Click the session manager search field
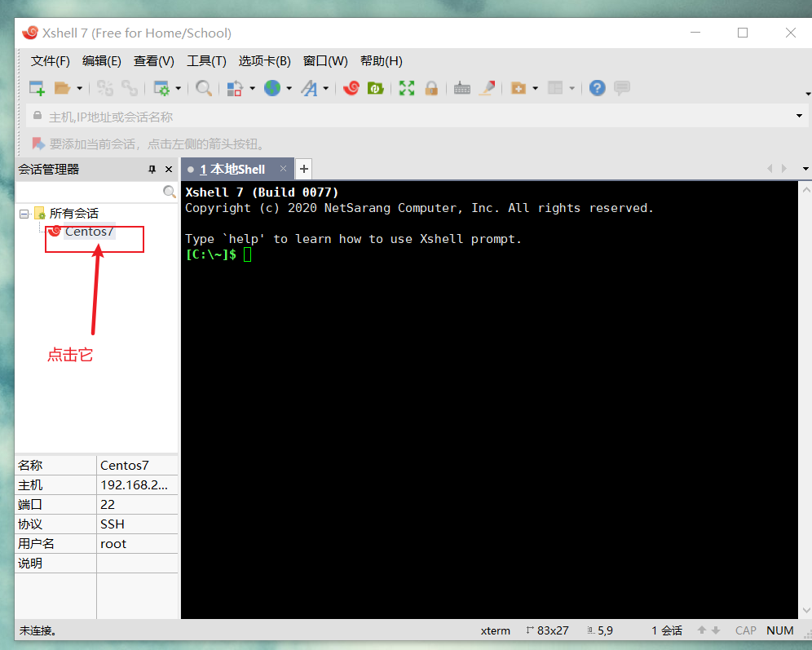Image resolution: width=812 pixels, height=650 pixels. point(90,192)
